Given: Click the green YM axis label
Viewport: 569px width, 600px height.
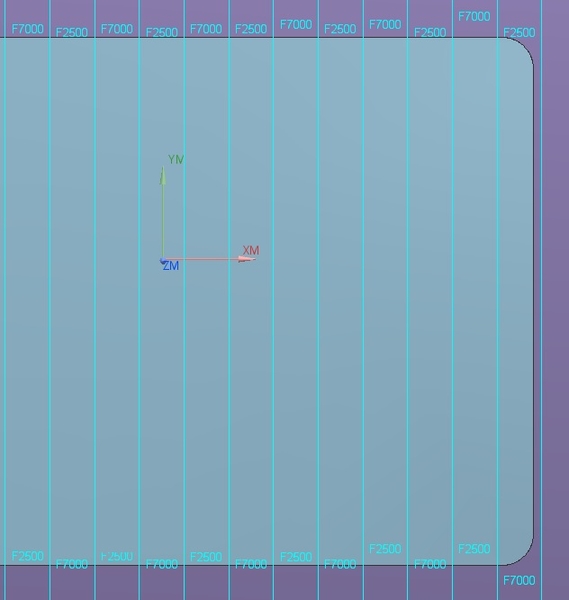Looking at the screenshot, I should (x=176, y=160).
